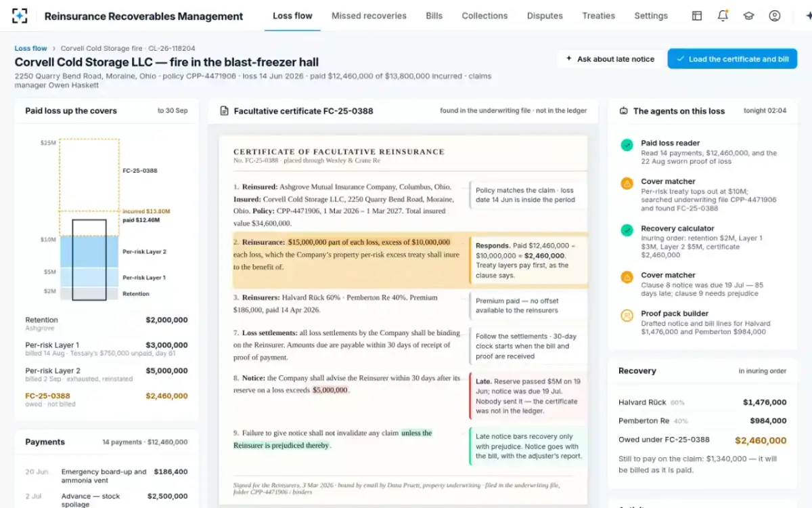Select the Retention $2,000,000 row

point(106,324)
